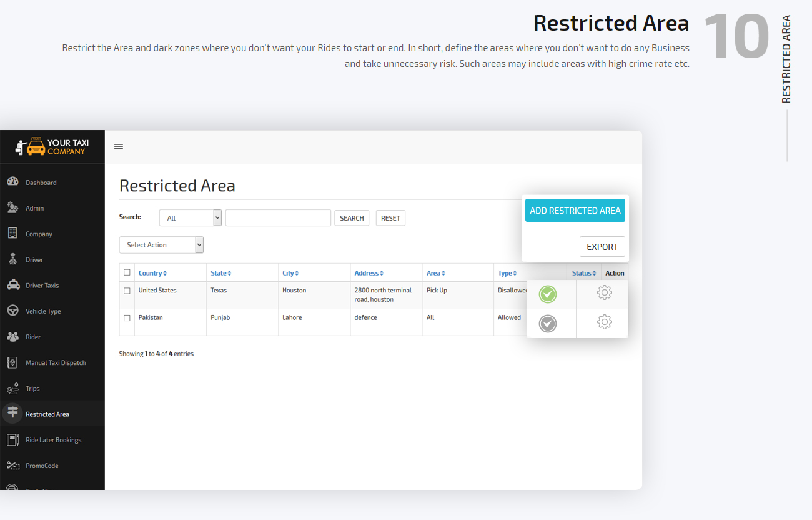Open settings gear for United States entry
This screenshot has height=520, width=812.
pyautogui.click(x=603, y=292)
